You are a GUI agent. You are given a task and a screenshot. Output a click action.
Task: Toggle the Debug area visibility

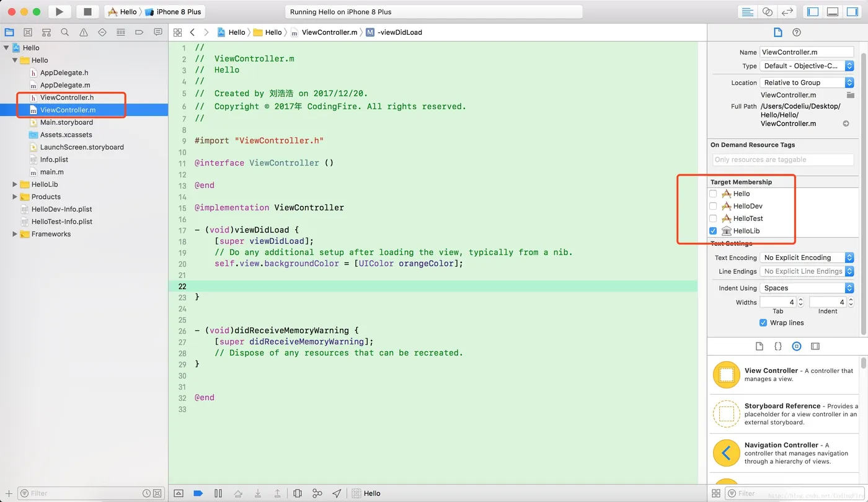pyautogui.click(x=833, y=12)
